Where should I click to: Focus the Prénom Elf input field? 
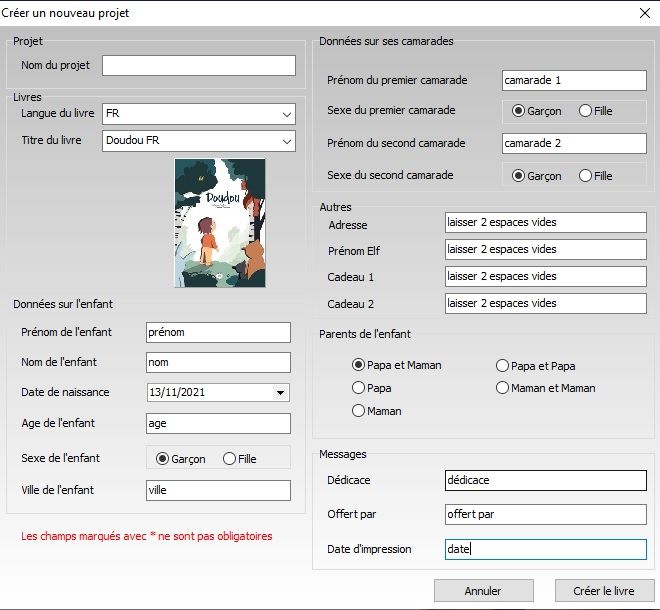(545, 249)
